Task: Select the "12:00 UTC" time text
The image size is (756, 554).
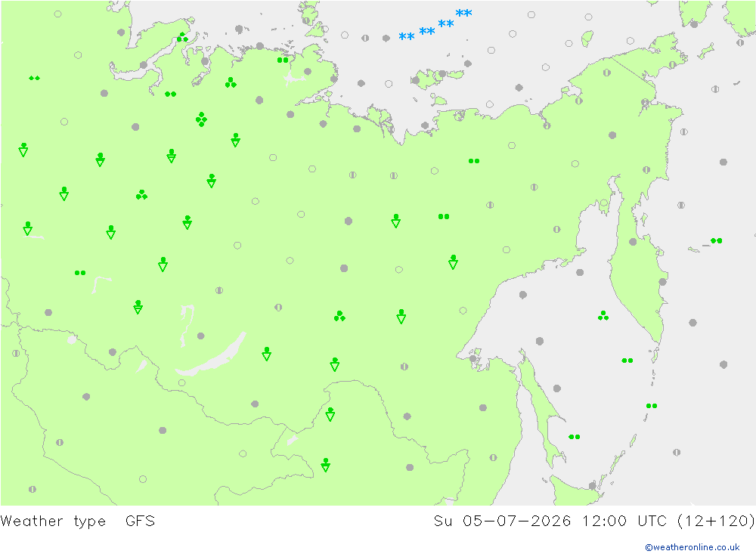Action: coord(624,521)
